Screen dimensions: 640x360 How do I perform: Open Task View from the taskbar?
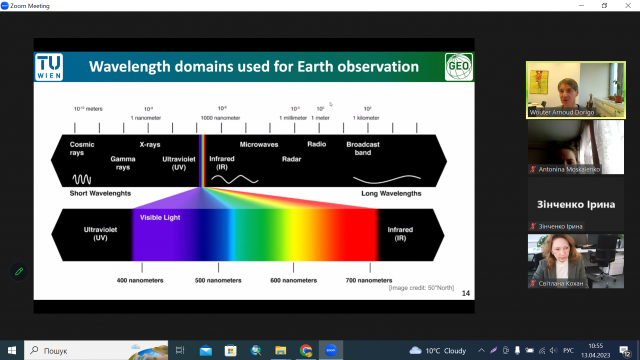[x=180, y=350]
